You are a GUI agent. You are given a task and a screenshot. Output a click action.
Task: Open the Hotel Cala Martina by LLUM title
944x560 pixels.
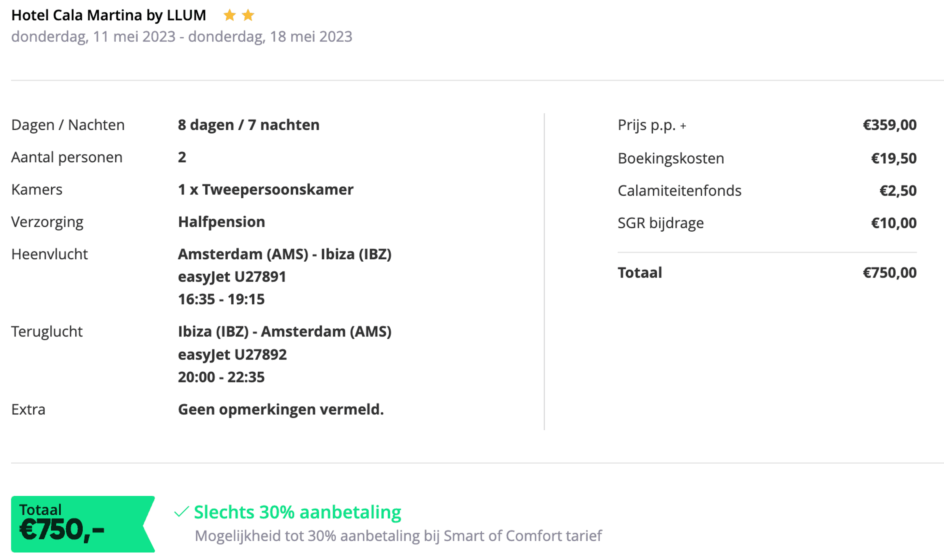(x=109, y=15)
